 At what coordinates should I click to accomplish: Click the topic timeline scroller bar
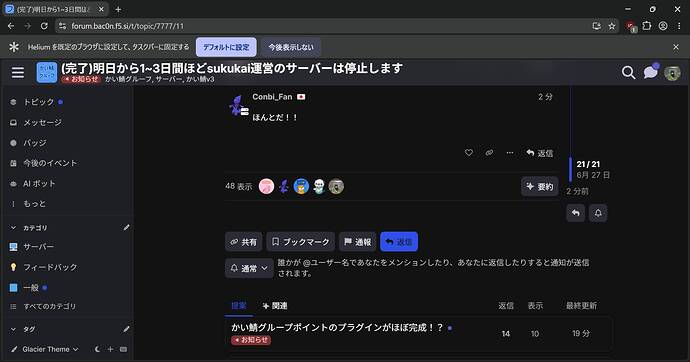570,169
